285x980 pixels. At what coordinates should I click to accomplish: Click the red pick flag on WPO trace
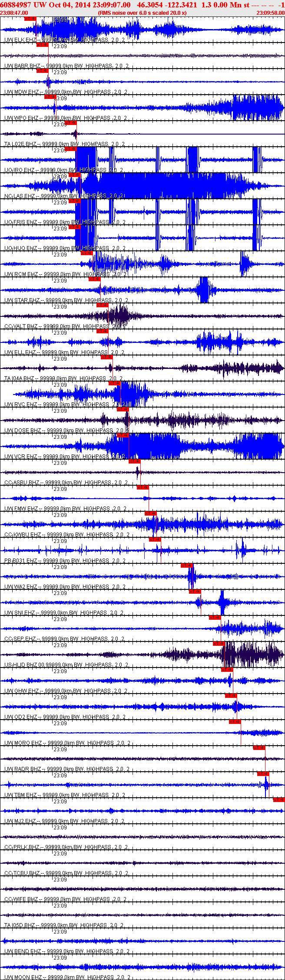pos(50,97)
